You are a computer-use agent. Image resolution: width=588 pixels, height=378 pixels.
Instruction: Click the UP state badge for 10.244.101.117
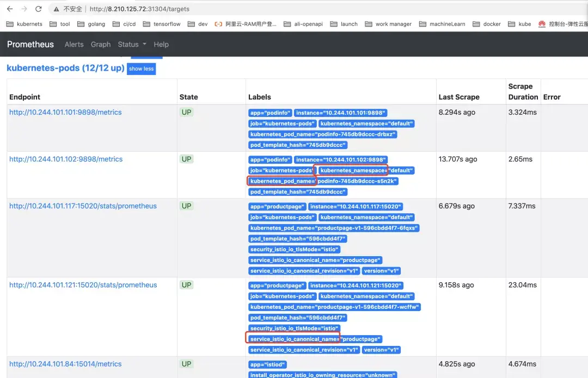pos(186,206)
